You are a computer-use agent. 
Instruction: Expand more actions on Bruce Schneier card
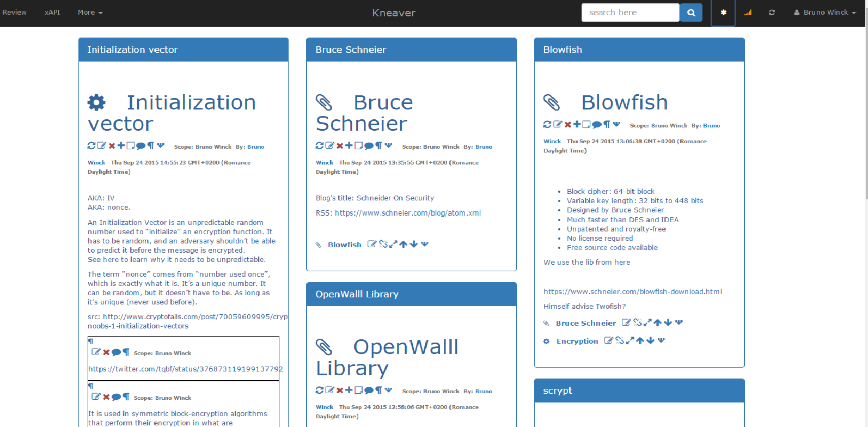click(388, 145)
